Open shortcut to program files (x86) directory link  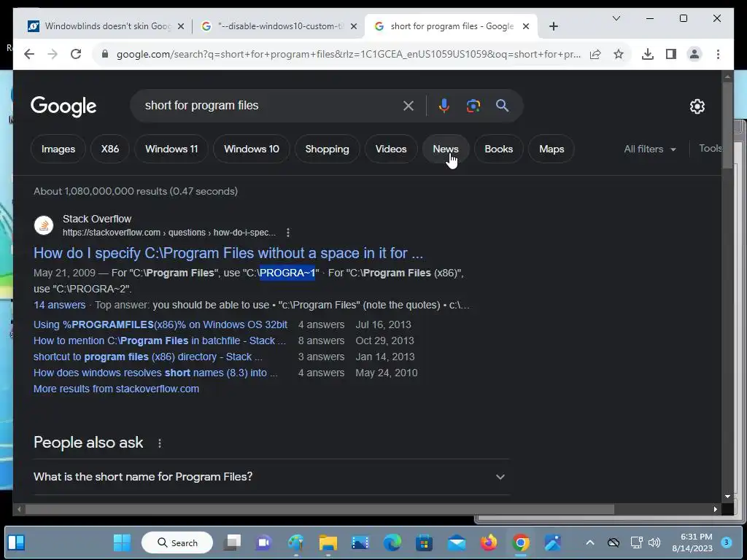pyautogui.click(x=147, y=357)
